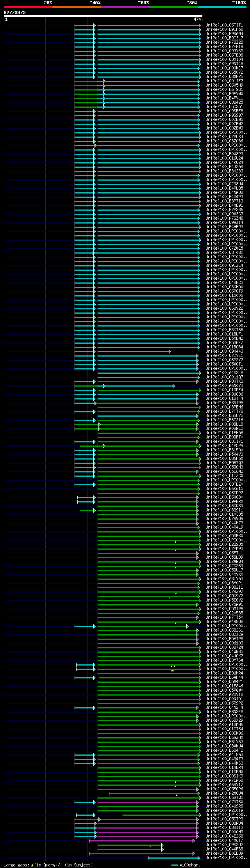Select hit label UniRef100_B0W8P3
Viewport: 250px width, 868px height.
224,154
